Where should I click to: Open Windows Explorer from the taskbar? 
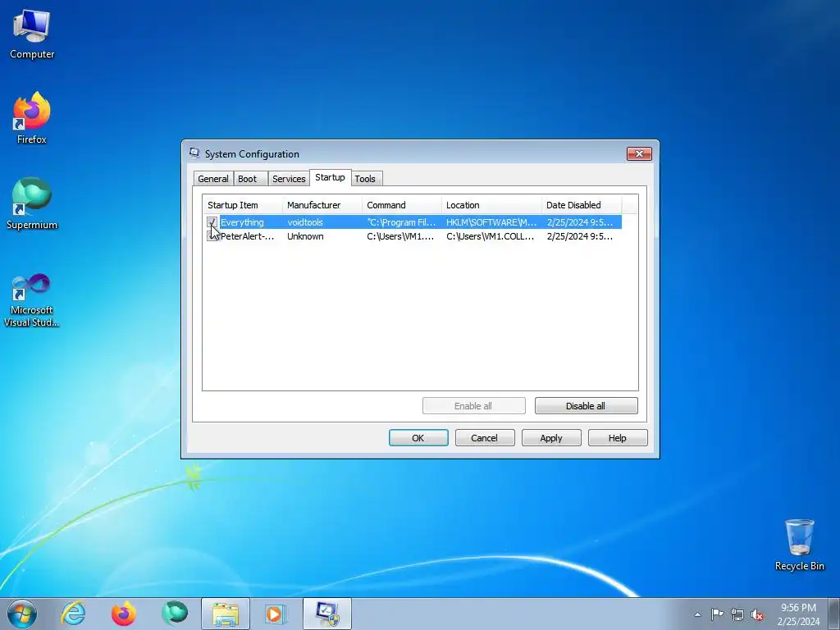coord(226,614)
